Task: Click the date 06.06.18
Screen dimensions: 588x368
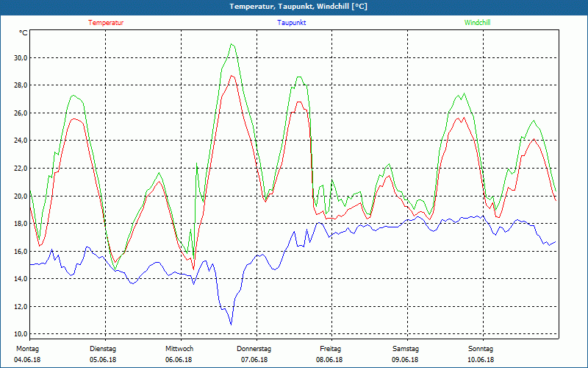Action: pos(179,360)
